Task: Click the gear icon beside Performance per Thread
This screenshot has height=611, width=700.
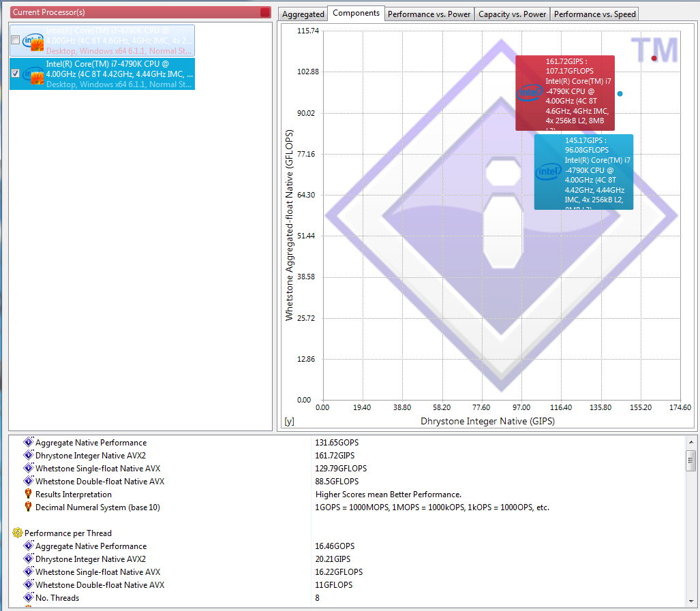Action: (x=18, y=533)
